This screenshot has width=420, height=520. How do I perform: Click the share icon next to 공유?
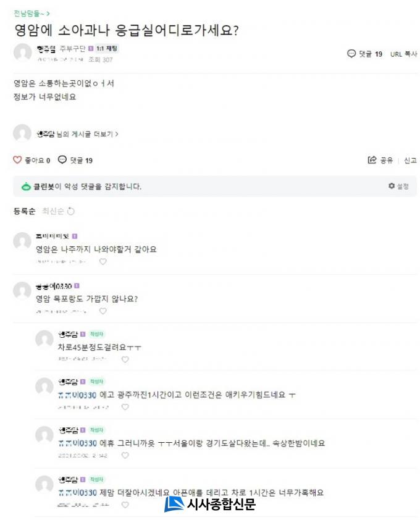coord(372,160)
